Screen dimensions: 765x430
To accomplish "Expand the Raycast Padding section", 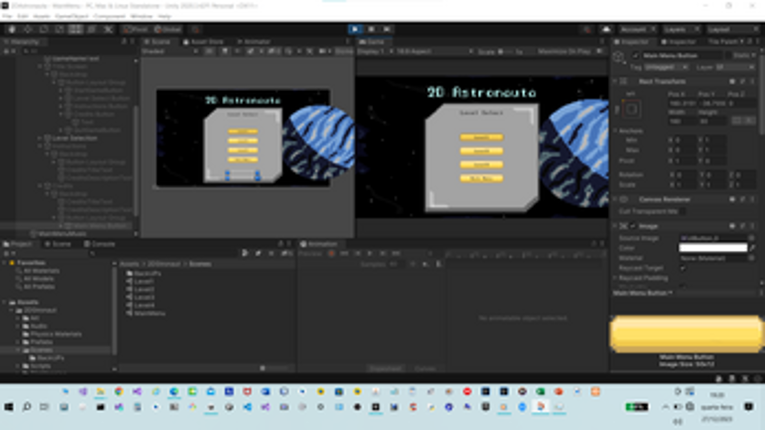I will point(616,278).
